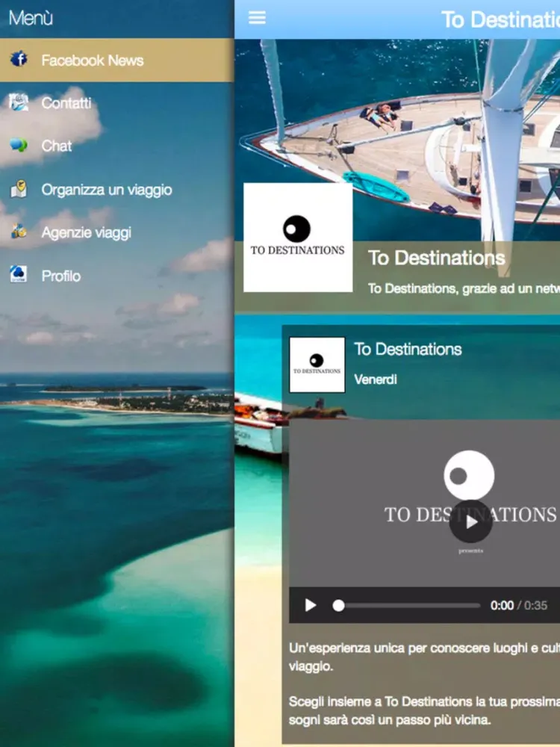
Task: Open Agenzie viaggi menu entry
Action: 116,232
